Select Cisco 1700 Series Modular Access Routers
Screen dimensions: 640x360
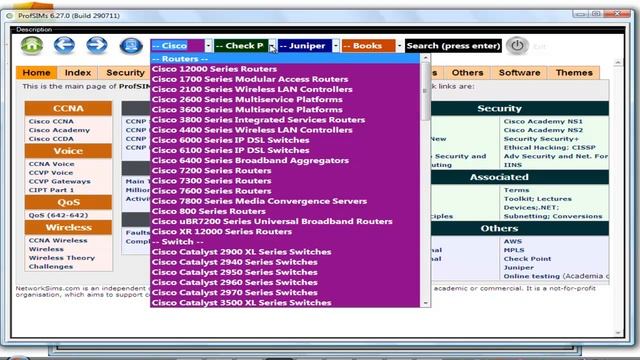tap(285, 79)
